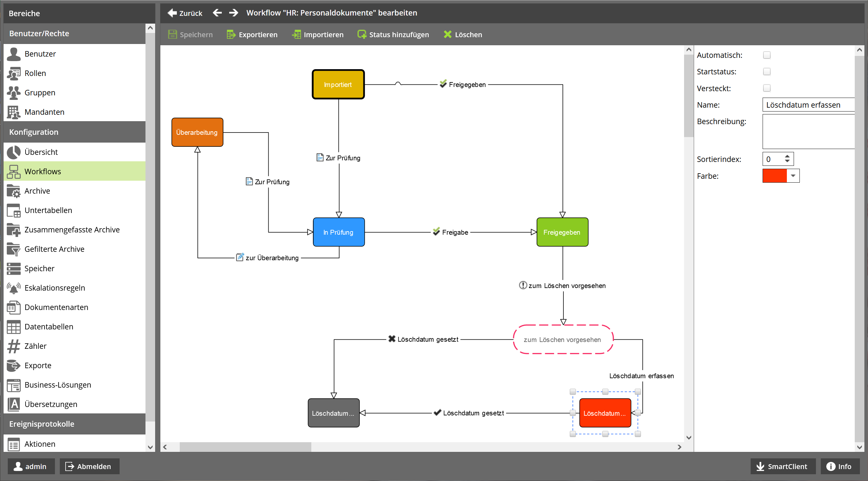
Task: Select the orange Überarbeitung status node
Action: click(x=197, y=133)
